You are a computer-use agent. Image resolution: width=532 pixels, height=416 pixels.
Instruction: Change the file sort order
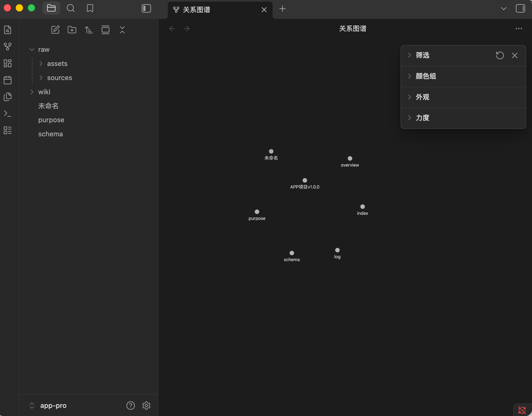[89, 30]
